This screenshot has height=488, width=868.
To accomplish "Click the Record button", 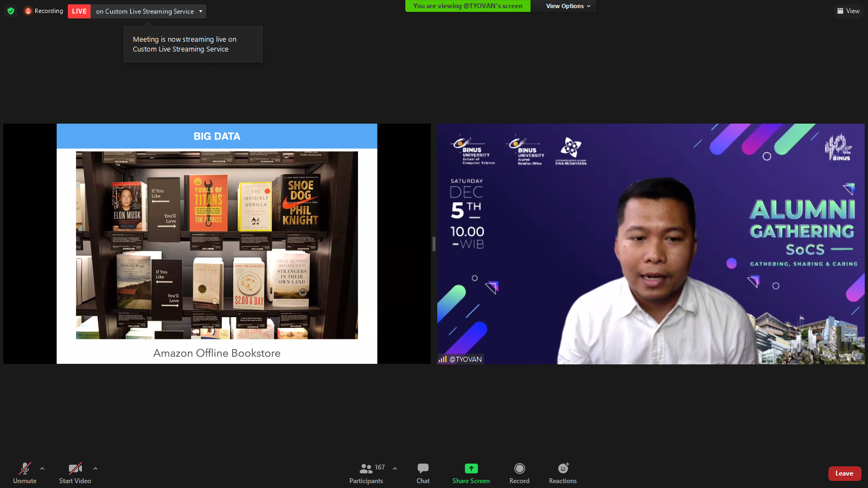I will click(519, 473).
